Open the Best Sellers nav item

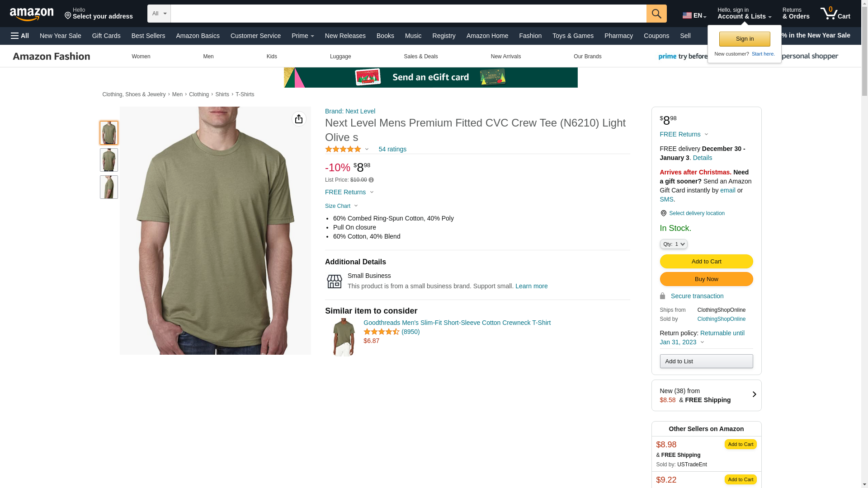148,36
